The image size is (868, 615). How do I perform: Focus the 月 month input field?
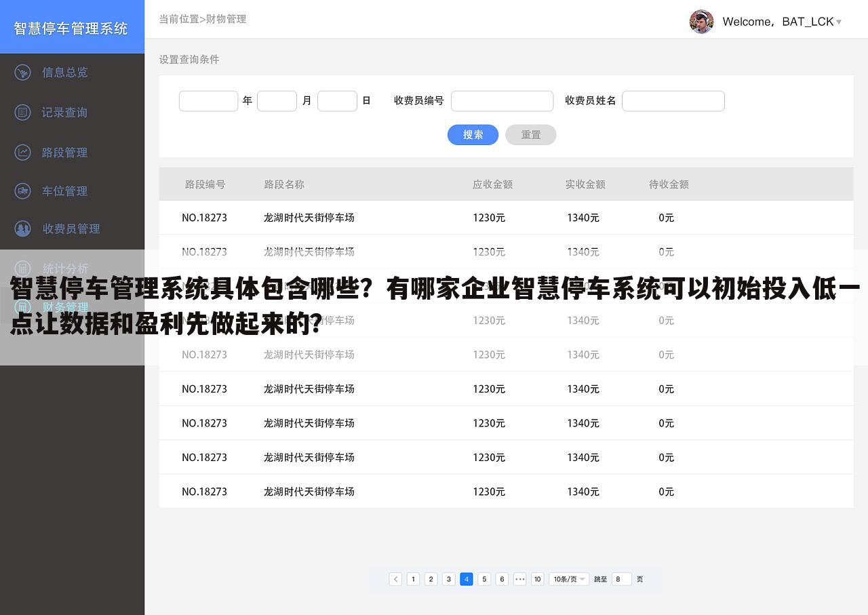(x=277, y=101)
